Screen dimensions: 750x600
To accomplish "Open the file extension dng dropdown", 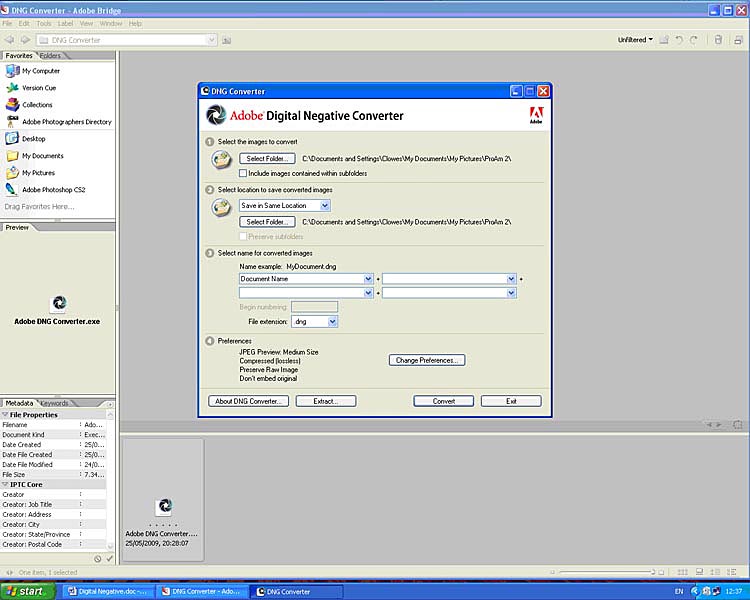I will (x=314, y=321).
